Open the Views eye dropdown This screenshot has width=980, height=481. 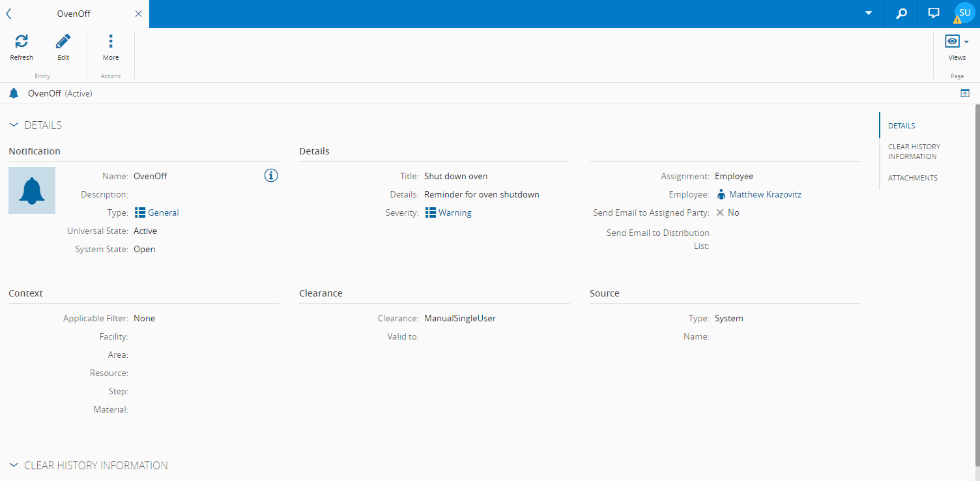pos(957,42)
